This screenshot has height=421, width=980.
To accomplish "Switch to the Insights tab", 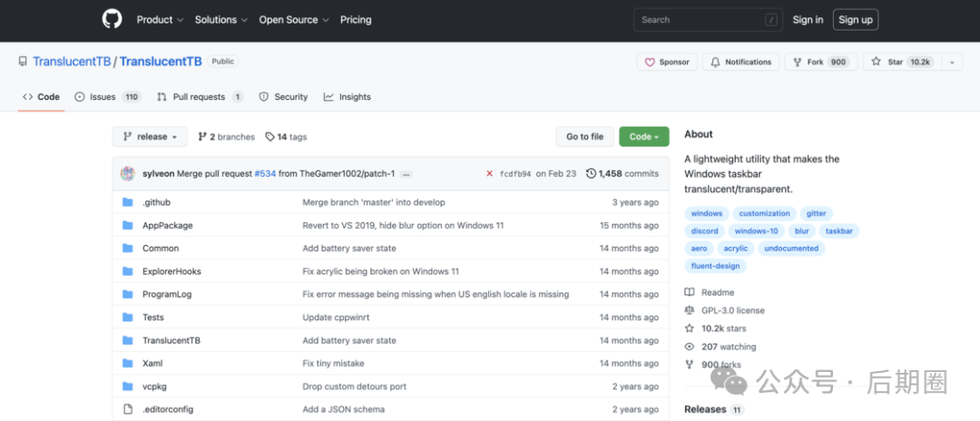I will click(347, 97).
